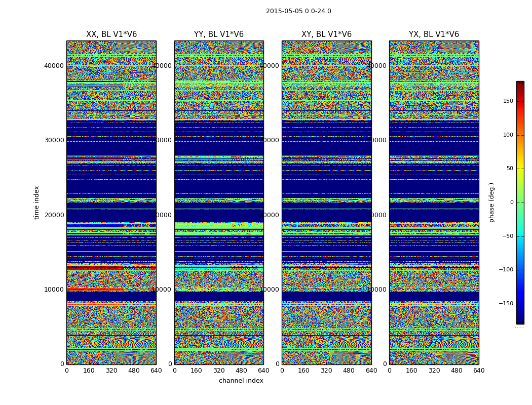The height and width of the screenshot is (405, 532).
Task: Select the figure title 2015-05-05 0.0-24.0
Action: click(x=298, y=11)
